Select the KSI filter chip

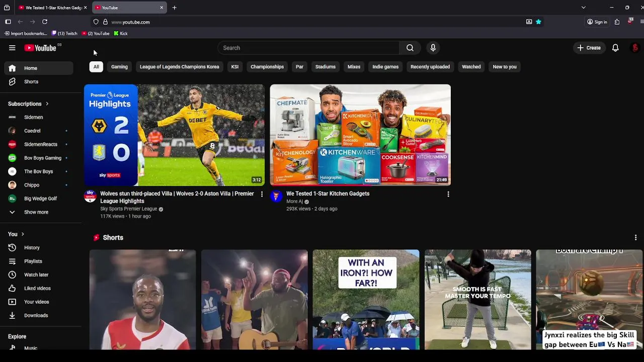click(x=235, y=66)
